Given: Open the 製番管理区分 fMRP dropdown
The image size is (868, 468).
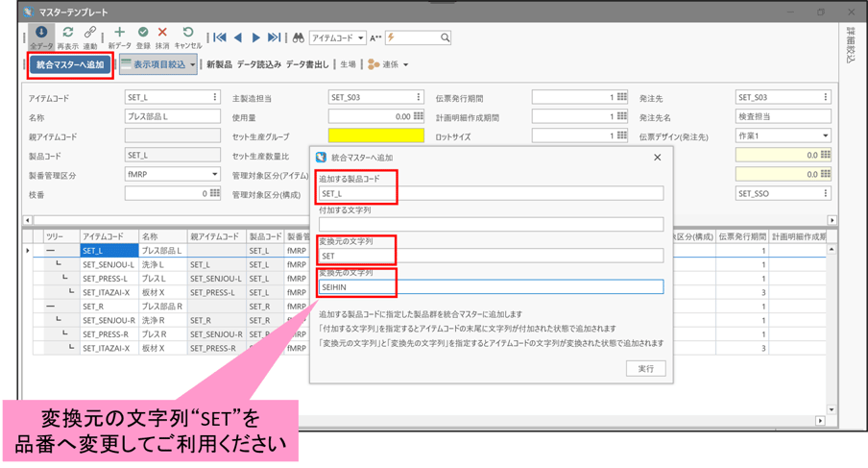Looking at the screenshot, I should click(215, 174).
